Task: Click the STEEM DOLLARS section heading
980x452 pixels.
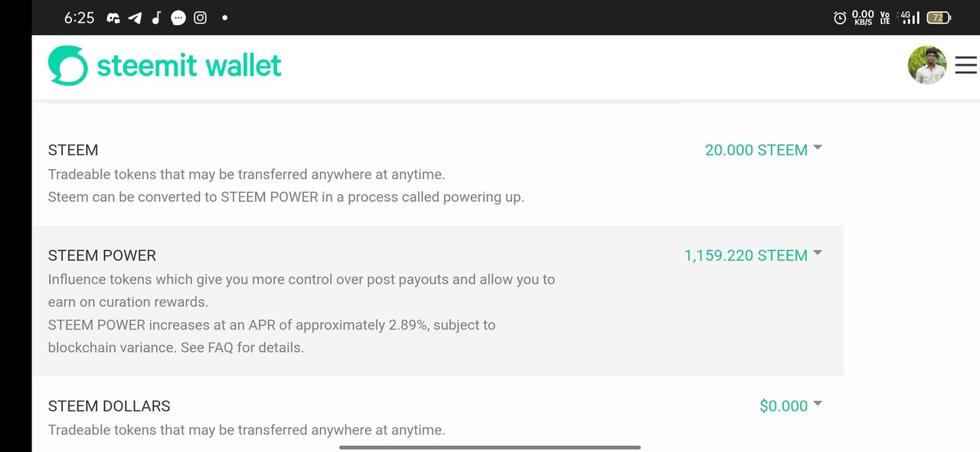Action: (x=109, y=406)
